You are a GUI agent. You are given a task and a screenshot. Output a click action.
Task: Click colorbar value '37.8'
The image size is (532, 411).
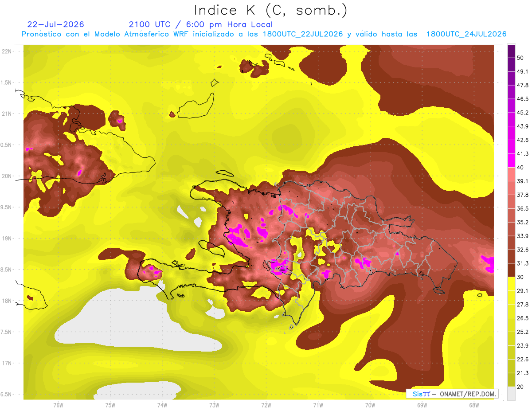523,195
